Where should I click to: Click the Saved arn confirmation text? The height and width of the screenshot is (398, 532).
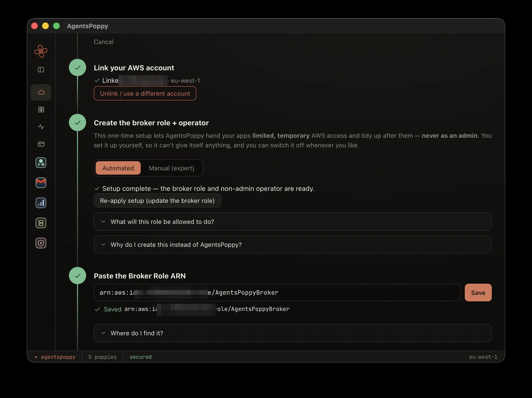(192, 309)
